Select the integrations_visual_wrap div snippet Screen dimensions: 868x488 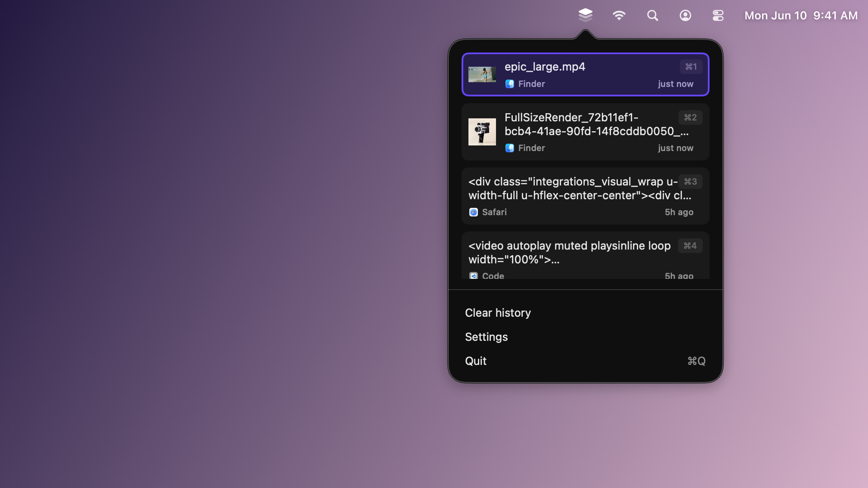(x=586, y=196)
